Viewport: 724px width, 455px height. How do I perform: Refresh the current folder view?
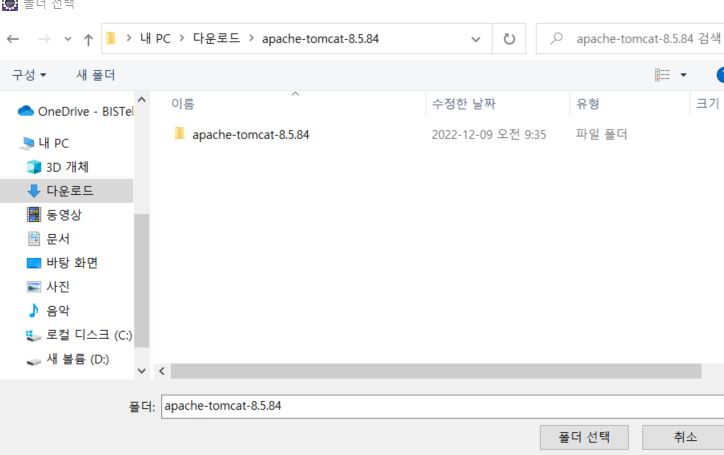tap(509, 39)
